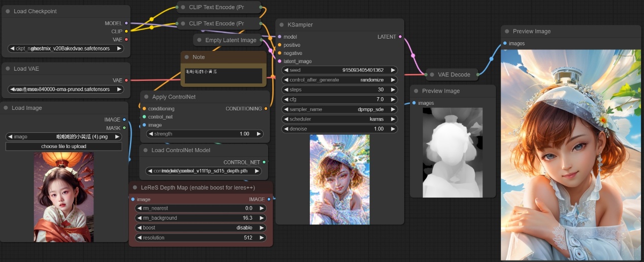Click the CONDITIONING output port on Apply ControlNet
Screen dimensions: 644x262
(x=266, y=108)
